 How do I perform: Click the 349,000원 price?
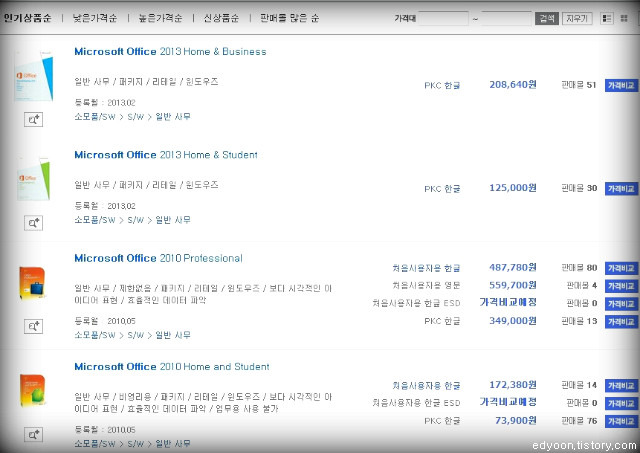pyautogui.click(x=513, y=321)
